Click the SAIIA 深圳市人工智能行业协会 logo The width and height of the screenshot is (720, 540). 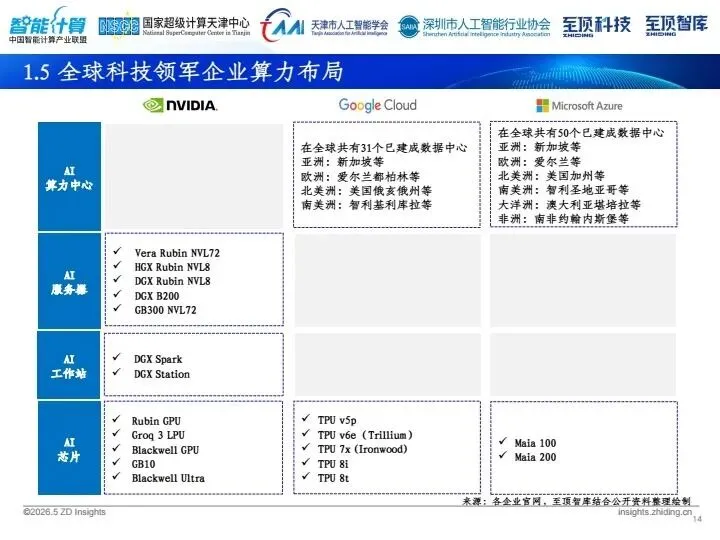[x=473, y=27]
